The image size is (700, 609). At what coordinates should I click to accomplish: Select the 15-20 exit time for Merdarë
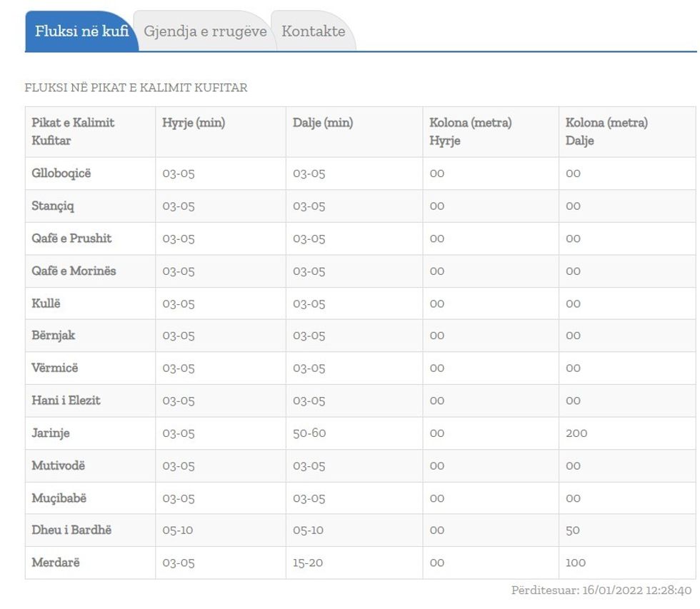point(309,563)
